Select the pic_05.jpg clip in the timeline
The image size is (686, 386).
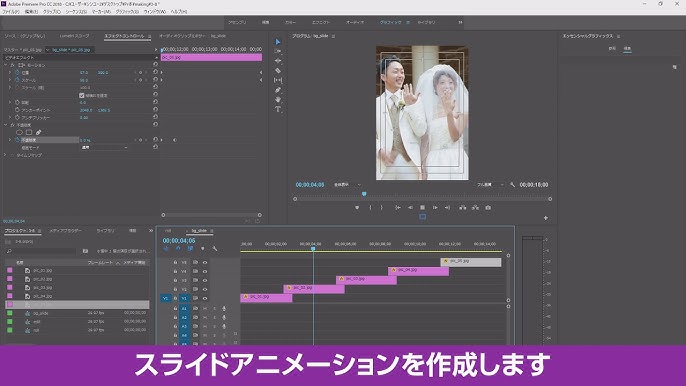tap(471, 262)
